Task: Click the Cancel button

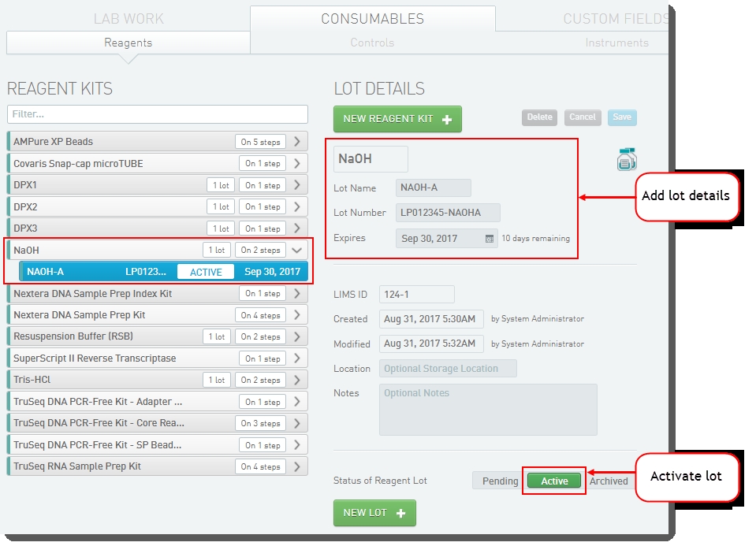Action: [583, 117]
